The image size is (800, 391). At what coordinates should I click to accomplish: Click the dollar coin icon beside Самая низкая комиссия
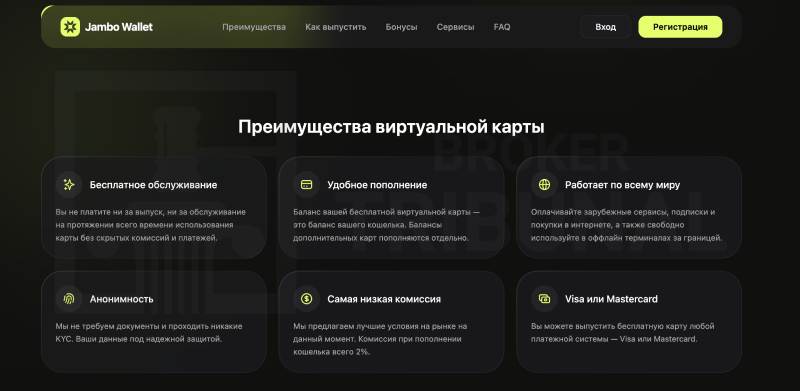(x=307, y=299)
